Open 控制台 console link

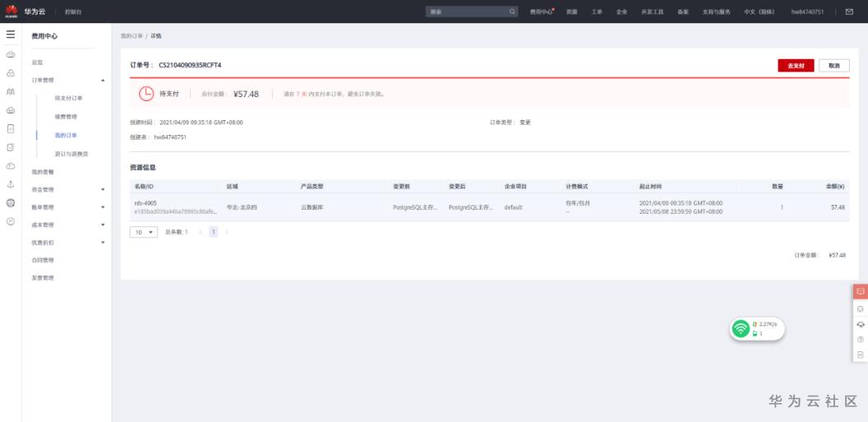pyautogui.click(x=73, y=12)
